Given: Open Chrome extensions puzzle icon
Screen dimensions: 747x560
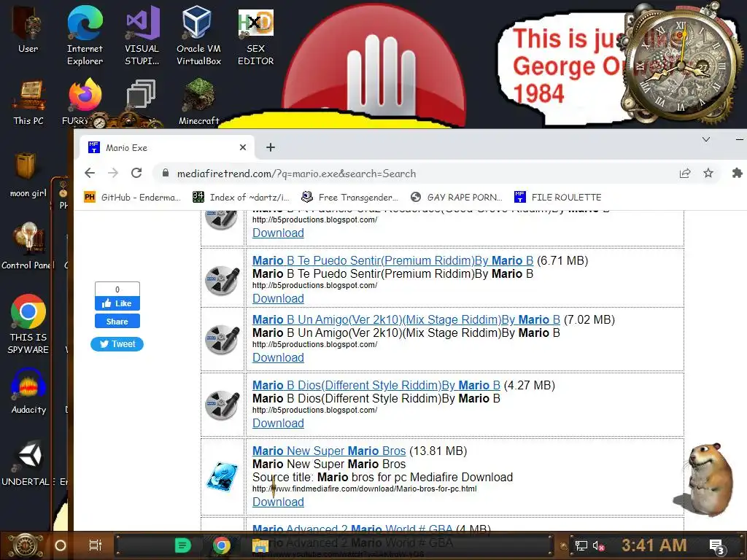Looking at the screenshot, I should [x=737, y=174].
